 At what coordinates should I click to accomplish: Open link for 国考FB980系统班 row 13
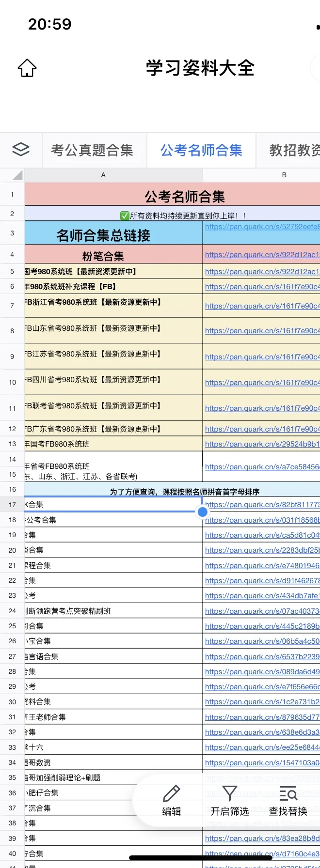pyautogui.click(x=262, y=444)
